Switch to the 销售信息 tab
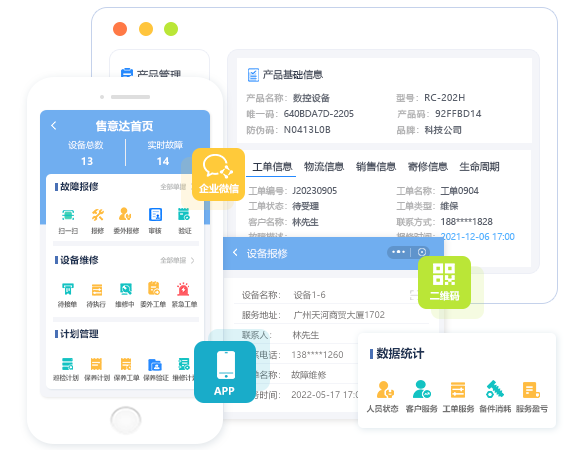 point(376,167)
